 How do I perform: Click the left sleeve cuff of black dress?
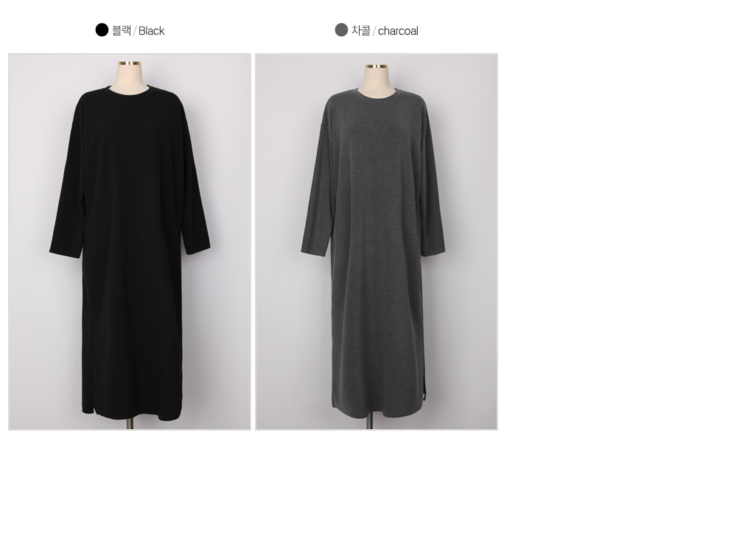65,252
